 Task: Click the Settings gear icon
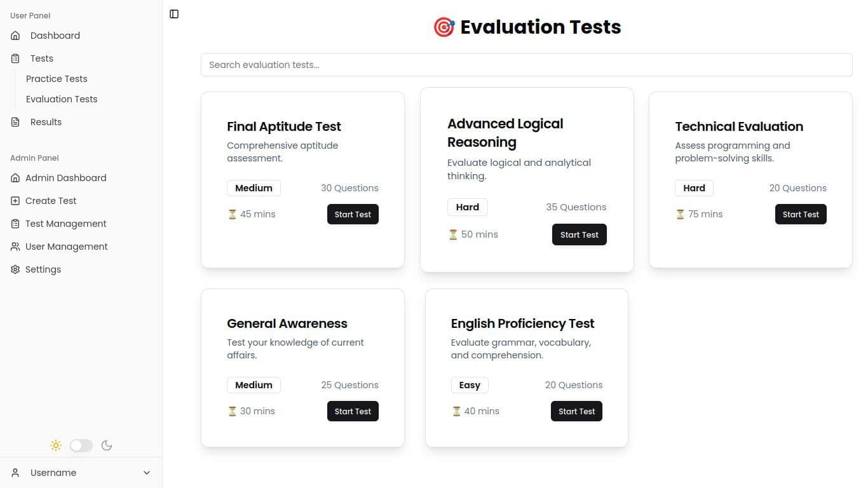point(15,269)
